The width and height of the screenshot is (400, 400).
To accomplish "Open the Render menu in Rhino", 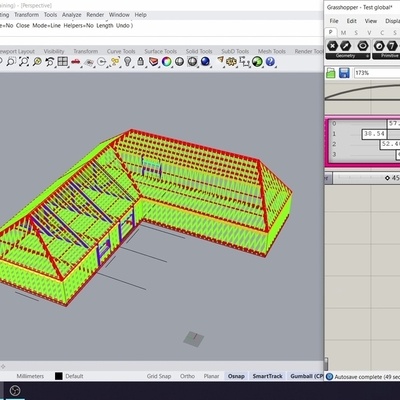I will [95, 15].
